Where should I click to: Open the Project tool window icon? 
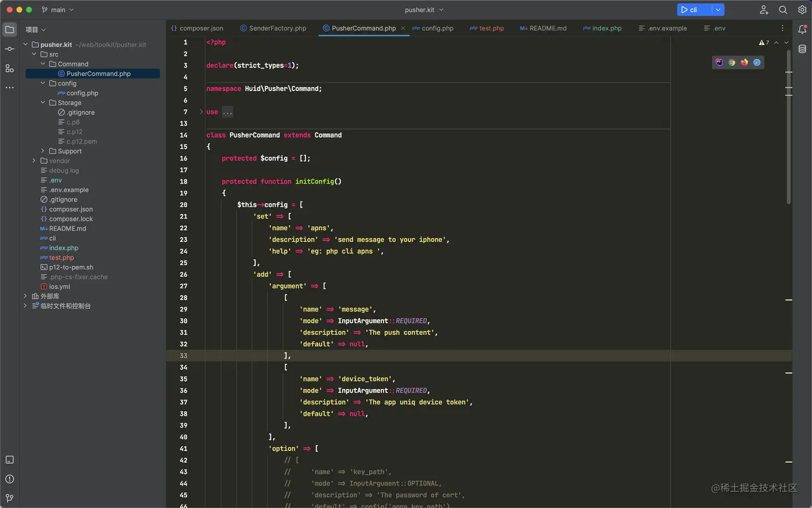(x=10, y=30)
